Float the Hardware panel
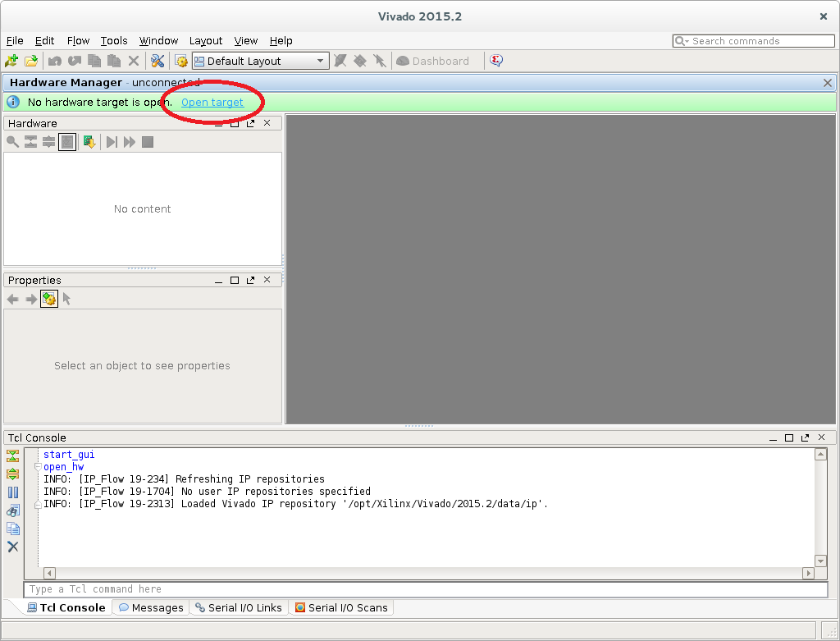Screen dimensions: 840x641 [250, 123]
